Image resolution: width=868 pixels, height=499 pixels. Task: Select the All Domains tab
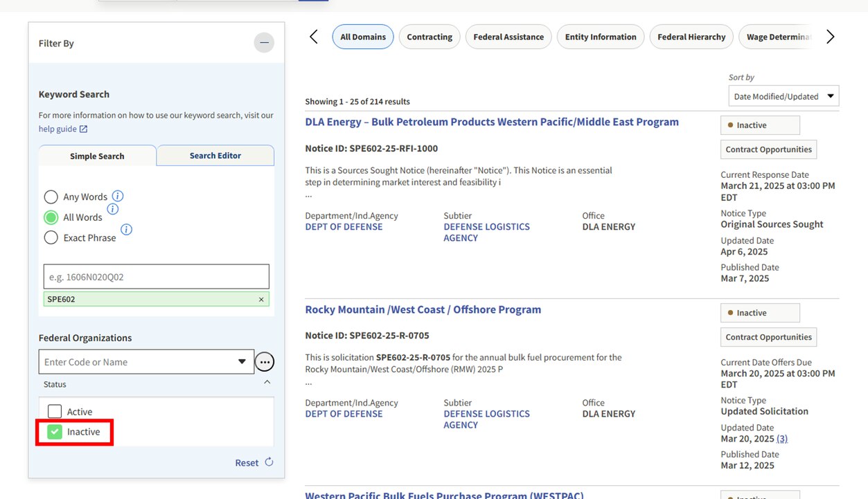point(363,37)
